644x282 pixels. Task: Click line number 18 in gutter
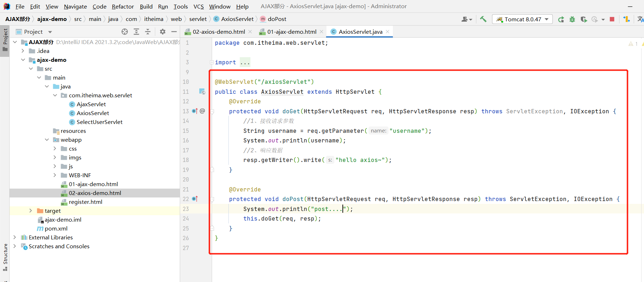click(185, 160)
